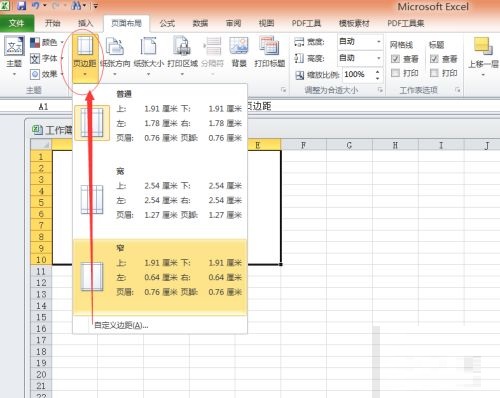Switch to the Home (开始) tab
The width and height of the screenshot is (500, 398).
[53, 23]
